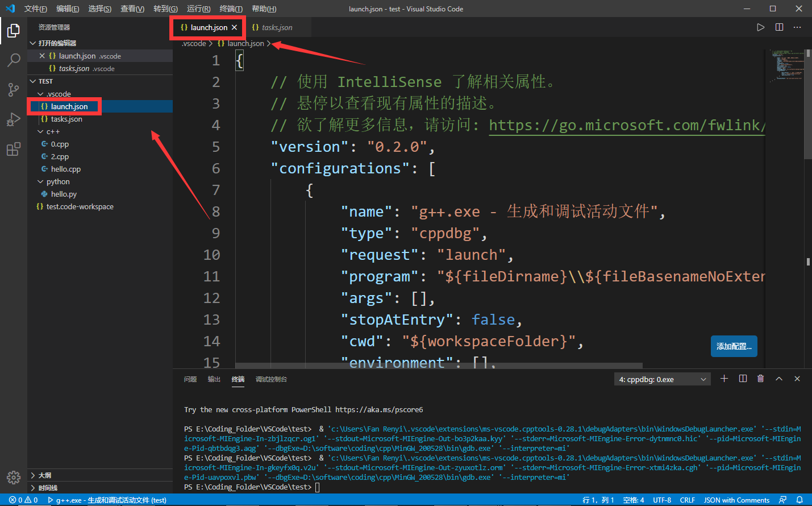
Task: Change line ending via CRLF status item
Action: point(688,500)
